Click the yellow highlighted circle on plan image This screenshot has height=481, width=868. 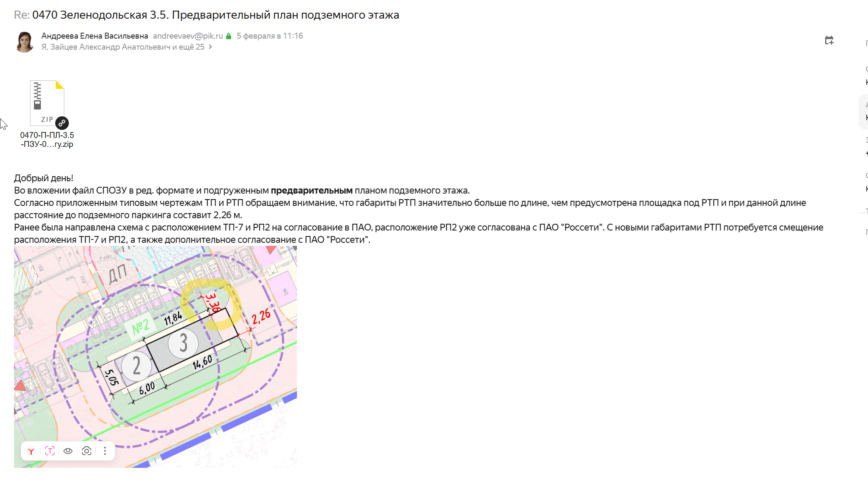tap(210, 304)
